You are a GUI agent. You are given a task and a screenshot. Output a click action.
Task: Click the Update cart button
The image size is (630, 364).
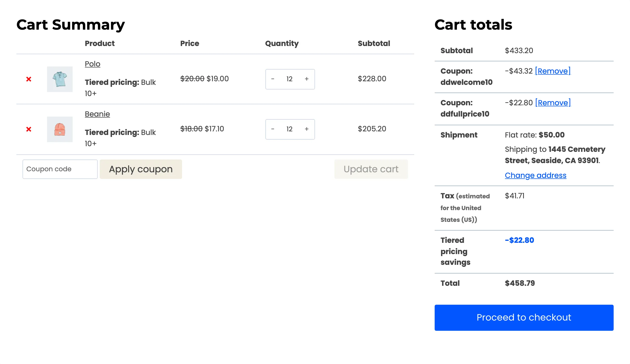pyautogui.click(x=371, y=169)
